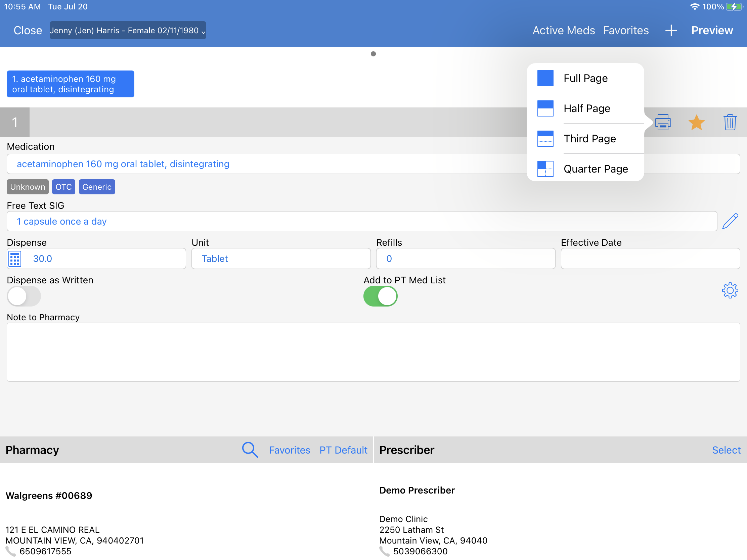Tap the Medication field
This screenshot has width=747, height=560.
373,164
